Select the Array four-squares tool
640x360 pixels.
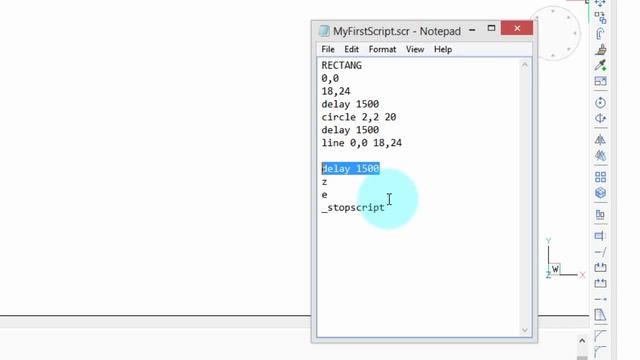pos(600,177)
